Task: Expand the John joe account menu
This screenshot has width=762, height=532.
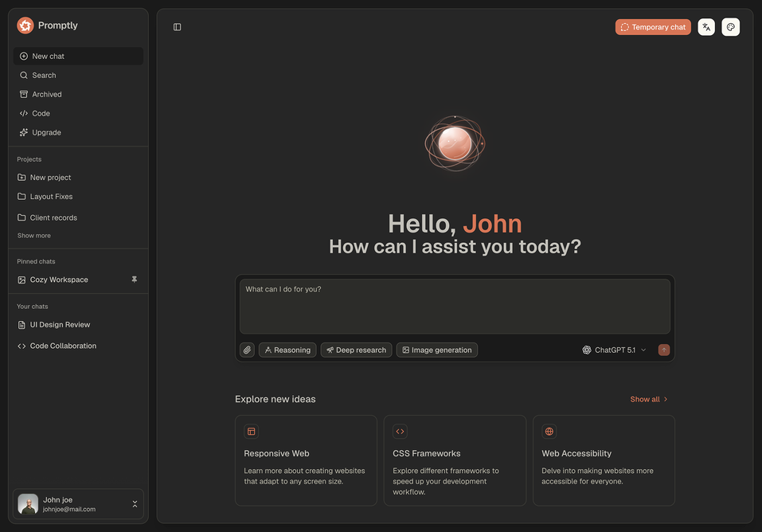Action: click(x=135, y=504)
